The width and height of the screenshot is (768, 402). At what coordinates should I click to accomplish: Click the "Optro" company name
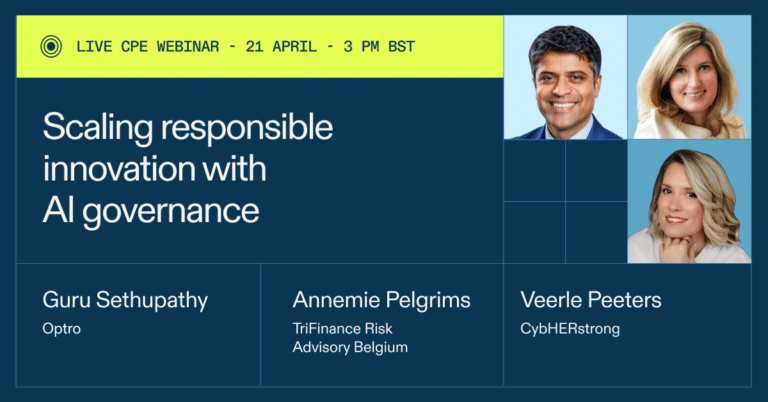click(x=61, y=328)
